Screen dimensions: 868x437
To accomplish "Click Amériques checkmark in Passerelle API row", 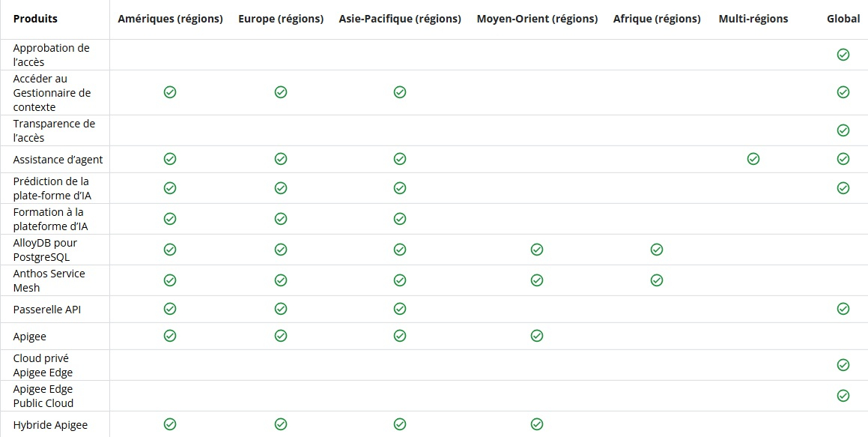I will coord(170,309).
